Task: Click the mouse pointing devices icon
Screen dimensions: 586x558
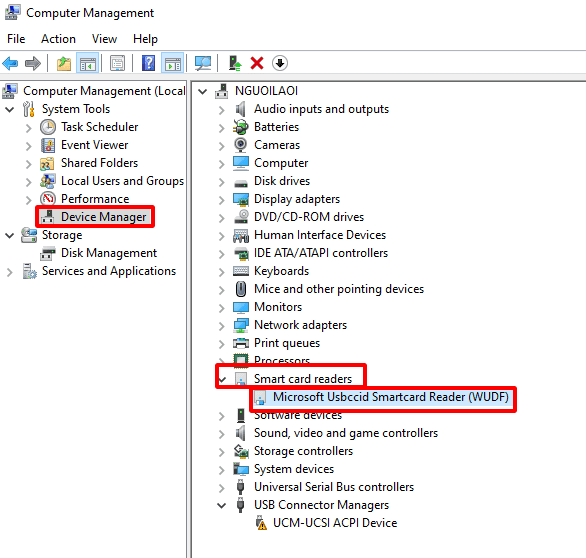Action: (241, 289)
